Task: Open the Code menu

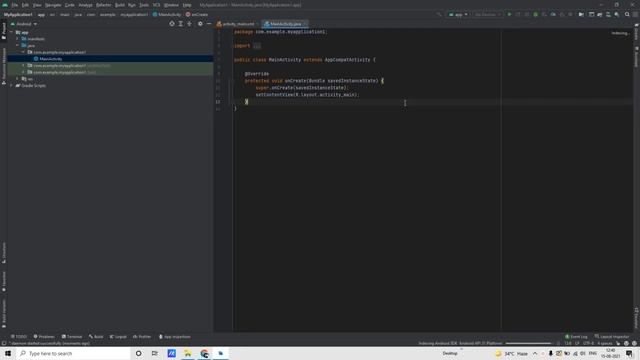Action: click(x=70, y=5)
